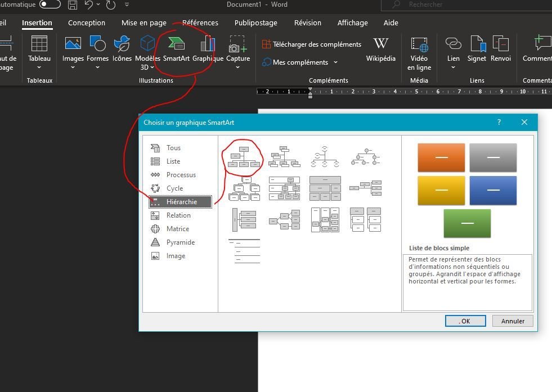
Task: Open the Conception tab
Action: click(87, 23)
